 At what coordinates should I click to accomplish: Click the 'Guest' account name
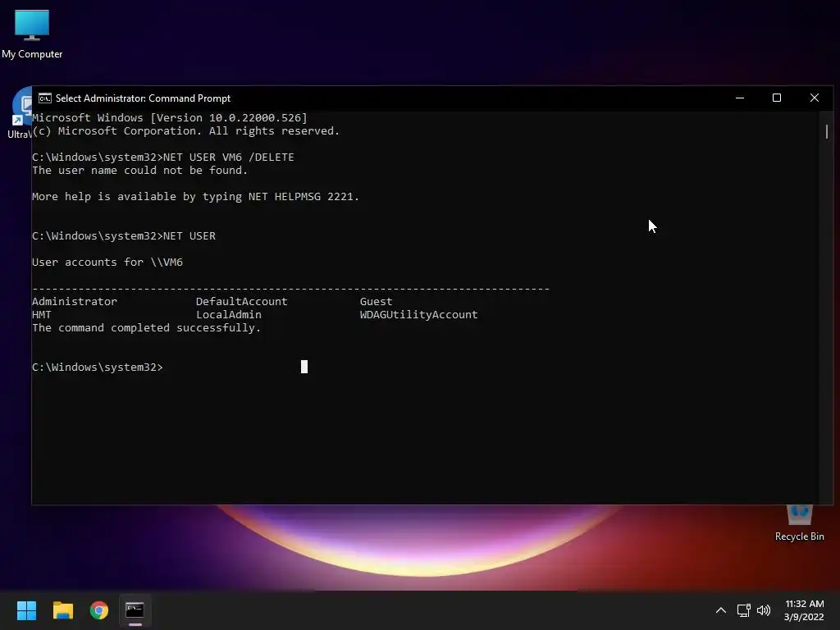[376, 302]
